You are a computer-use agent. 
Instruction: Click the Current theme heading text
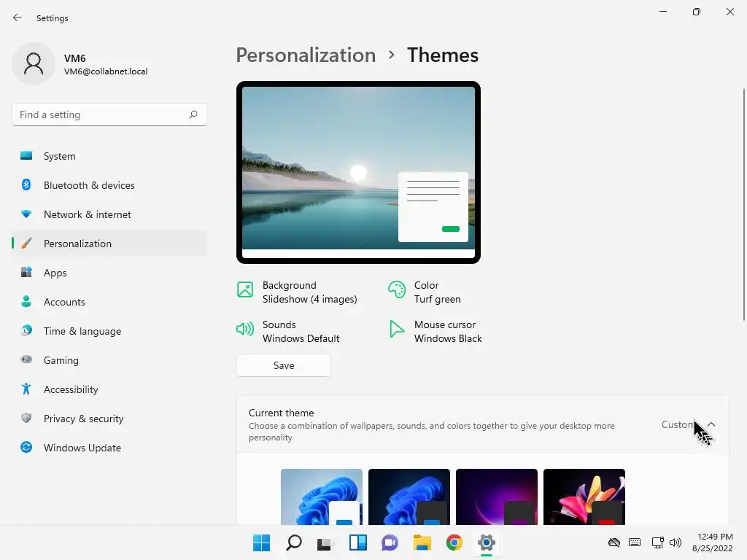281,413
